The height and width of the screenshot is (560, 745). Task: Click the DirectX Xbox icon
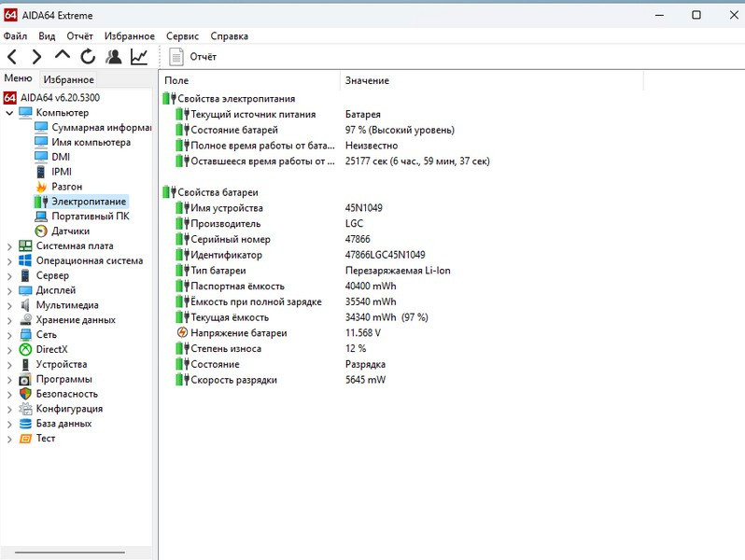pyautogui.click(x=25, y=350)
